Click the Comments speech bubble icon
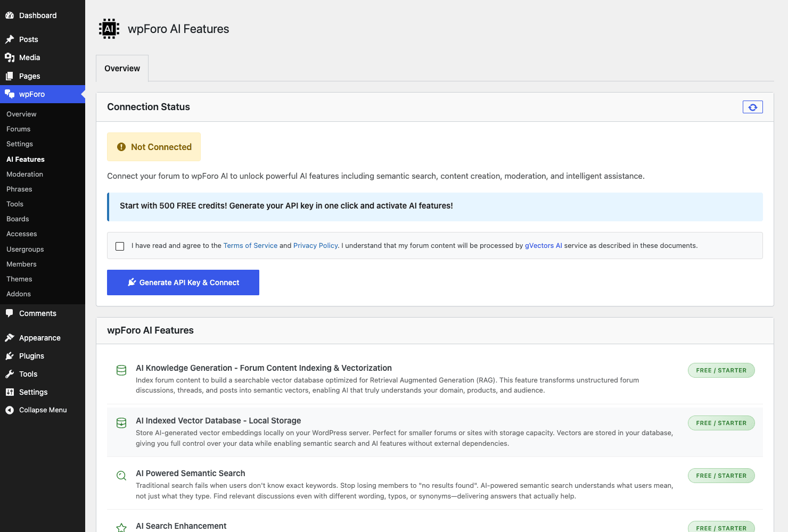The width and height of the screenshot is (788, 532). 10,313
